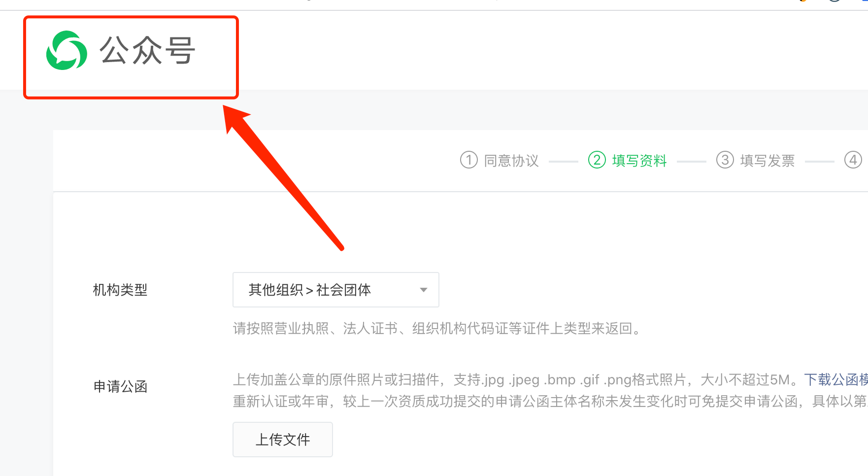868x476 pixels.
Task: Click the green WeChat Official Account logo icon
Action: [67, 50]
